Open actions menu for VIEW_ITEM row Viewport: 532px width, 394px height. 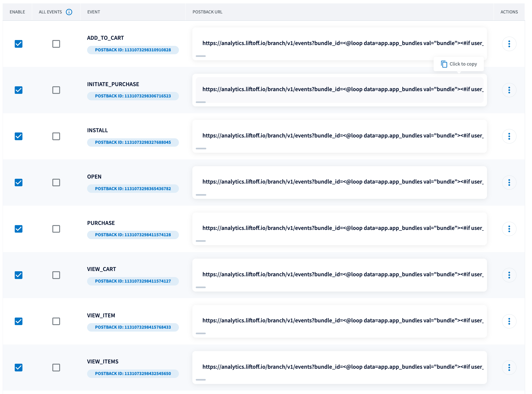(x=509, y=321)
